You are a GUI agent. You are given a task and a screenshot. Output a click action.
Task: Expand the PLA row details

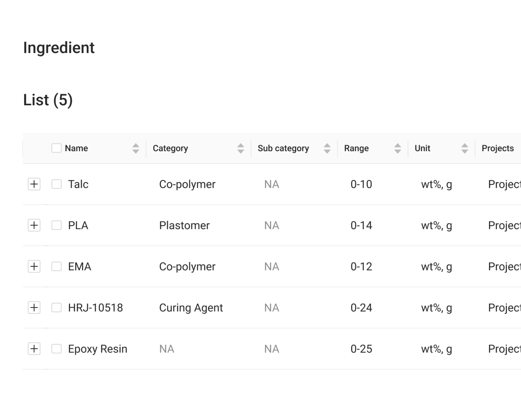click(34, 225)
